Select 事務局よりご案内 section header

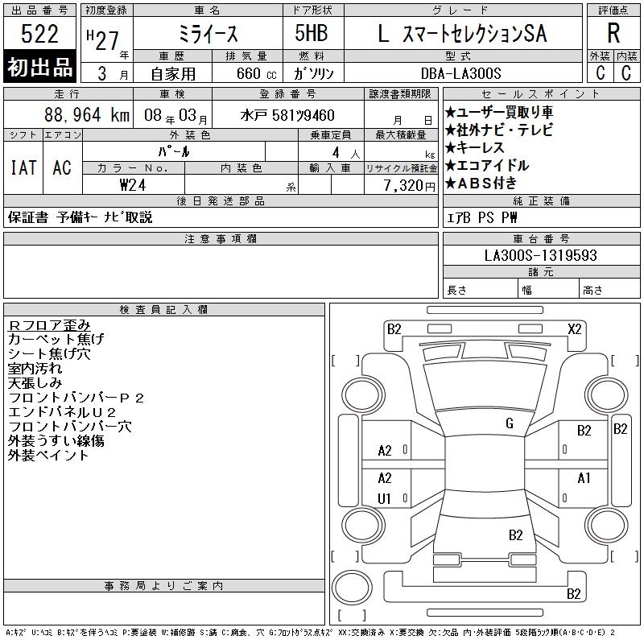click(164, 586)
